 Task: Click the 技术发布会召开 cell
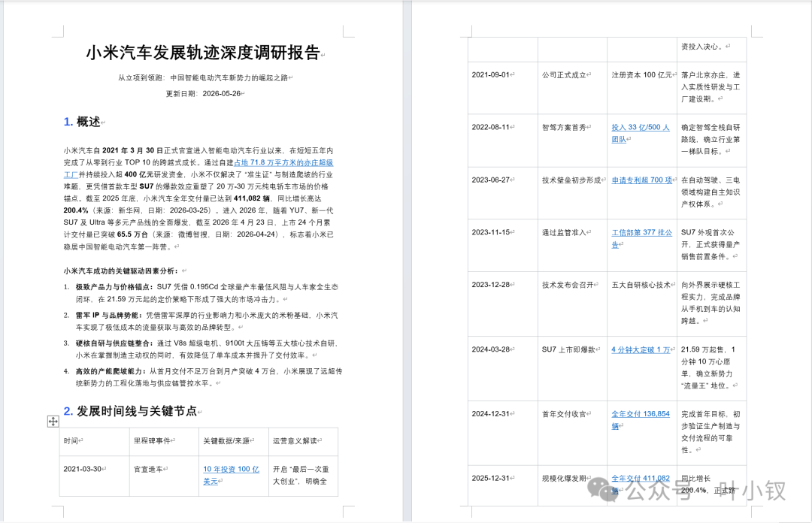click(x=572, y=304)
